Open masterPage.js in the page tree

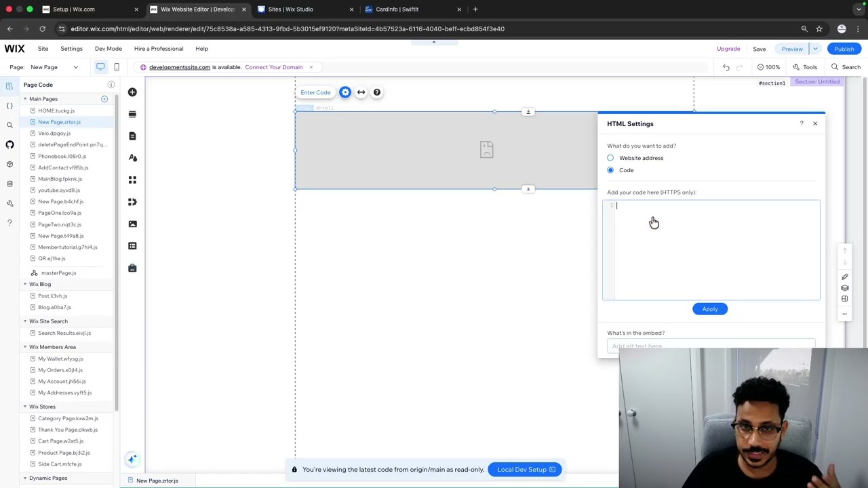tap(58, 272)
